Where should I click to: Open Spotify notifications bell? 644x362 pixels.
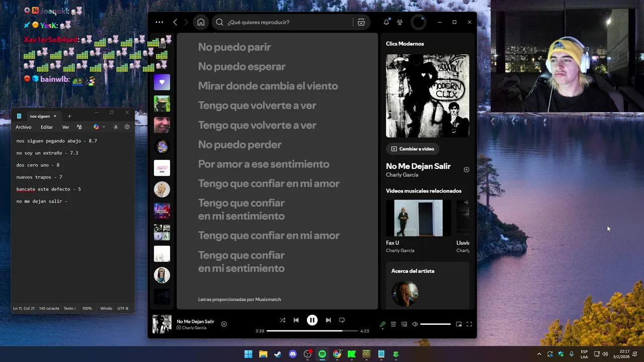386,22
